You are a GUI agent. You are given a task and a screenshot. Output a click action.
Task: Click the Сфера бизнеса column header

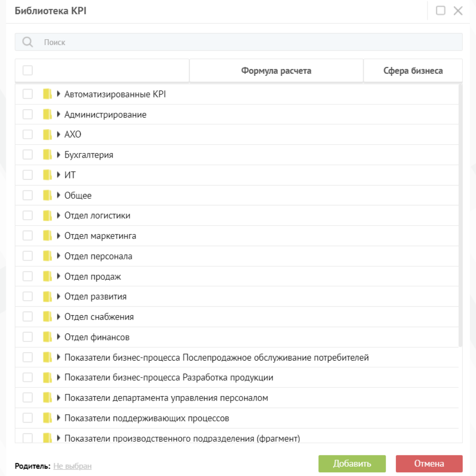pyautogui.click(x=413, y=71)
